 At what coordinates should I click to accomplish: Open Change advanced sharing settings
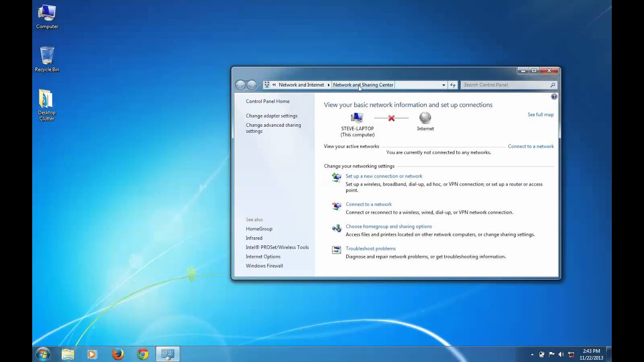(273, 128)
